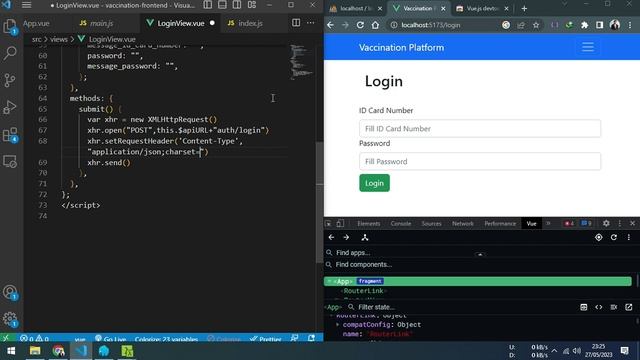Open Chrome side panel icon
The height and width of the screenshot is (360, 640).
pyautogui.click(x=599, y=25)
